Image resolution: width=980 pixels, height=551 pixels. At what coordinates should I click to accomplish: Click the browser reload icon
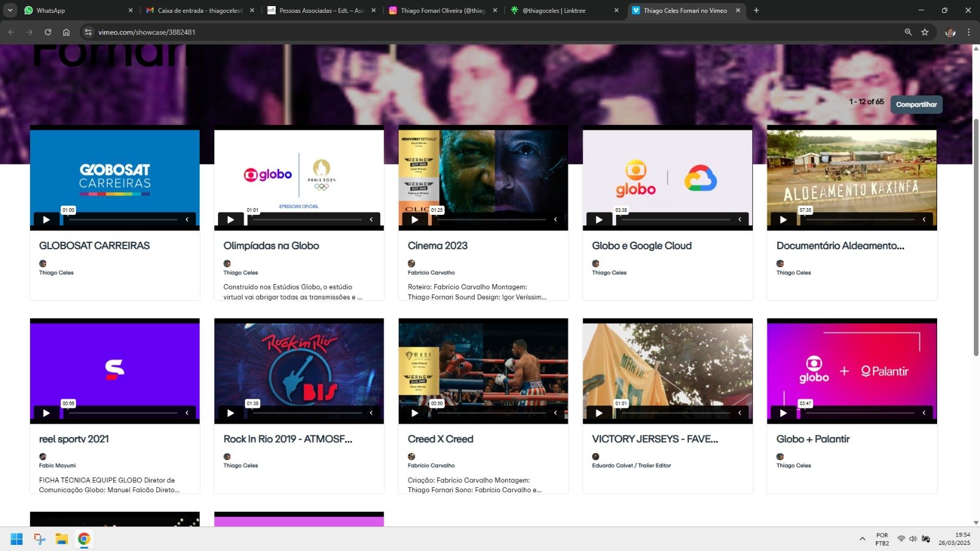pos(48,32)
